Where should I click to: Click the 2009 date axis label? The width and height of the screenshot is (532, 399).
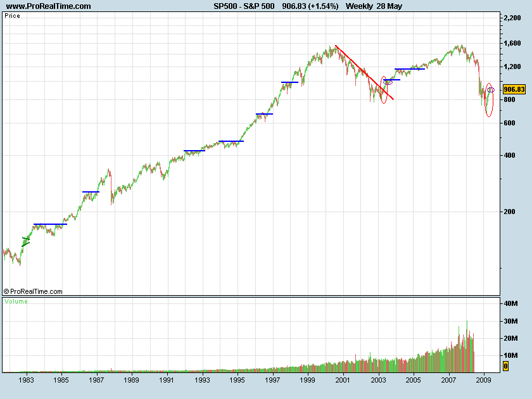coord(483,380)
